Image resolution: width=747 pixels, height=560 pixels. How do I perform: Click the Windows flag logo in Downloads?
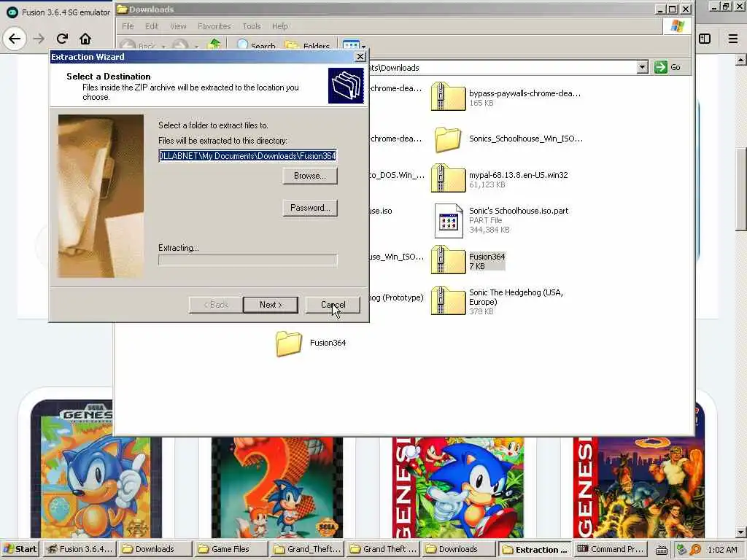pyautogui.click(x=676, y=26)
